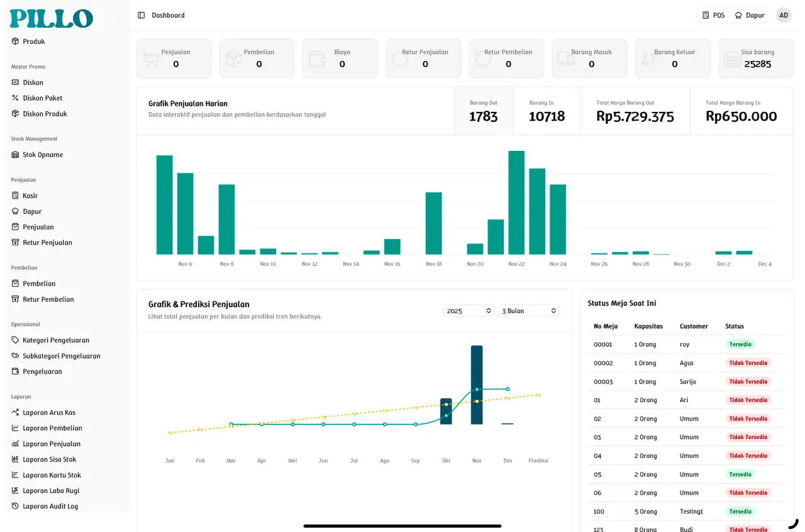Click the tallest Nov 22 chart bar
This screenshot has height=532, width=805.
(516, 202)
